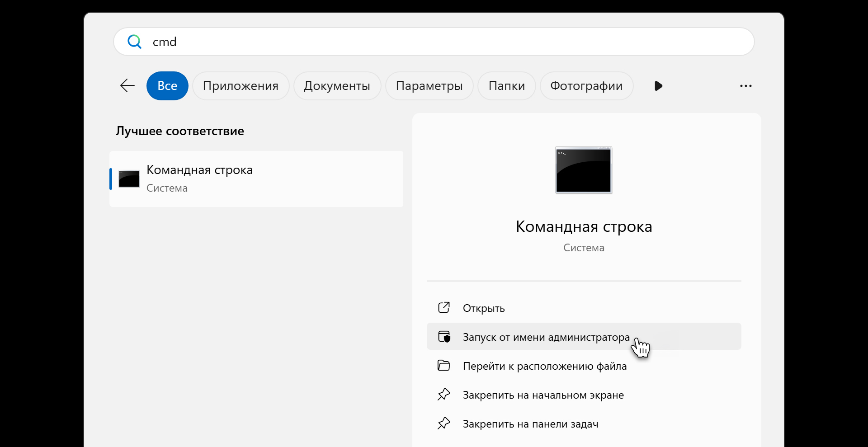Run Запуск от имени администратора
Screen dimensions: 868x447
pyautogui.click(x=546, y=337)
